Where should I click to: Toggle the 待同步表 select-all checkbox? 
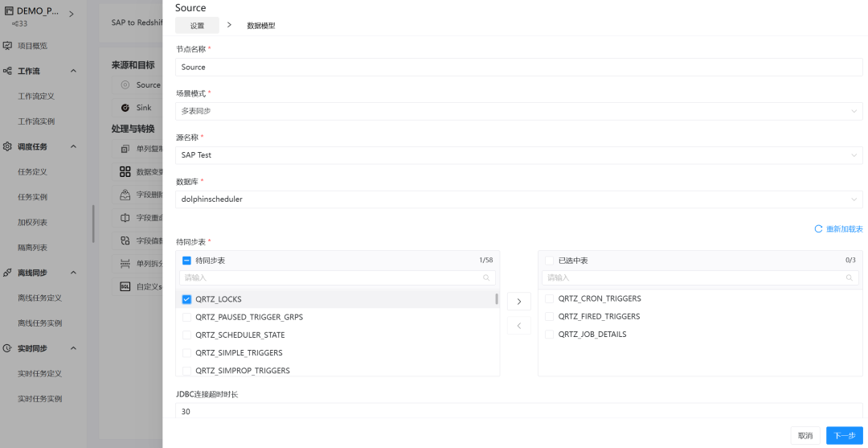[186, 261]
